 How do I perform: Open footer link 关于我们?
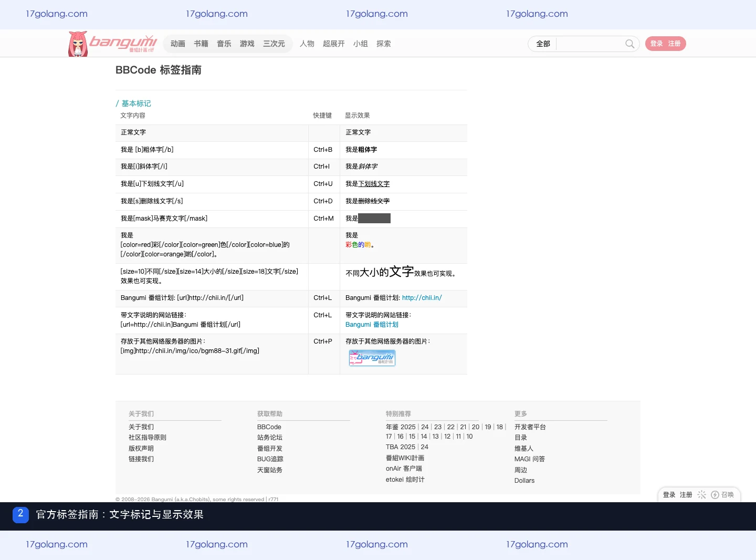[141, 427]
